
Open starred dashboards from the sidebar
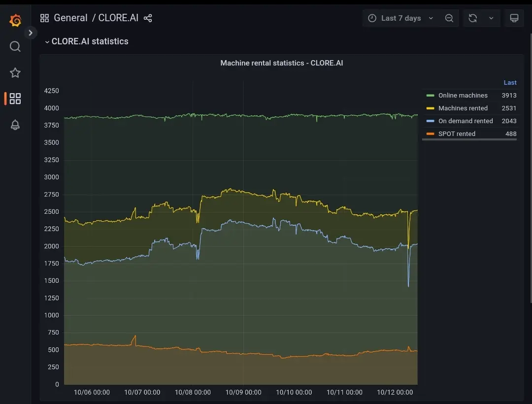coord(15,72)
